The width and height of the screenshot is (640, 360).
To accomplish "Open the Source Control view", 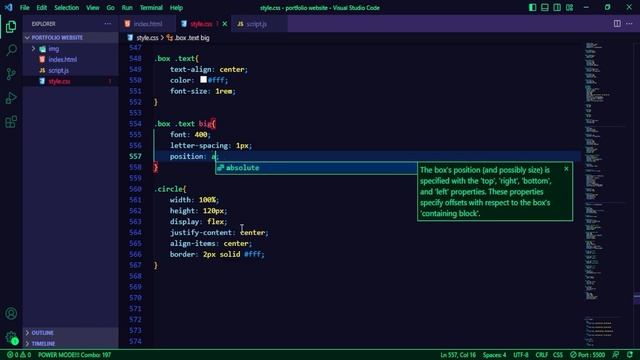I will [x=11, y=74].
